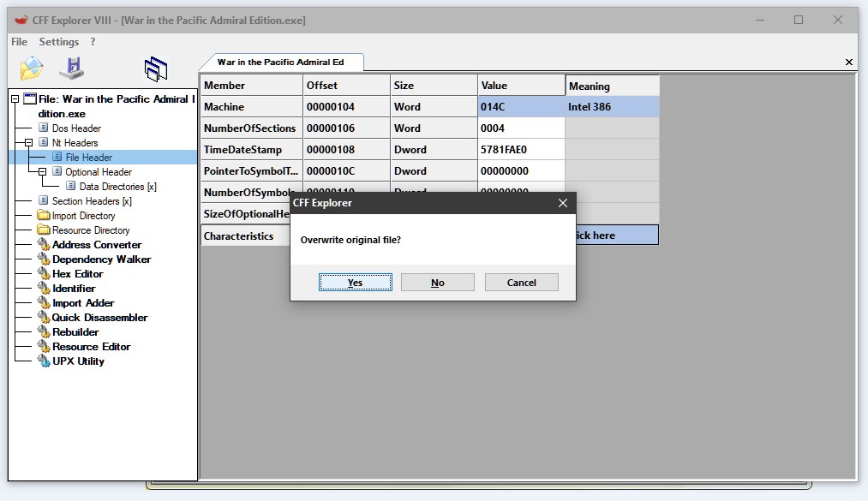Select Nt Headers tree entry

tap(75, 143)
